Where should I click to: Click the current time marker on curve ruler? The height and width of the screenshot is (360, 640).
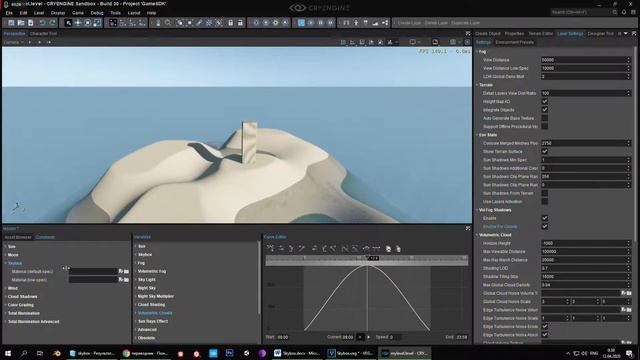pos(373,258)
